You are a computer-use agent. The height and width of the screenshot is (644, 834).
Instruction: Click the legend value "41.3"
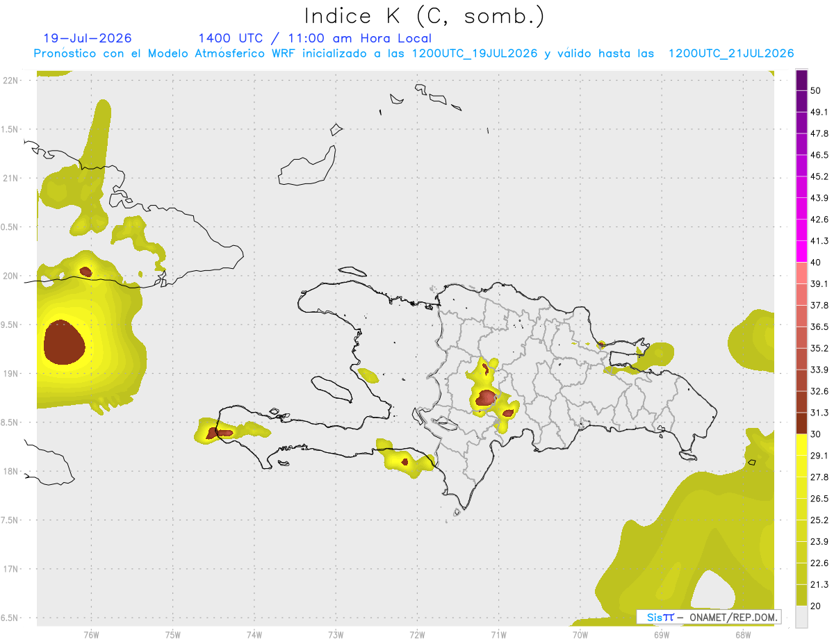point(819,241)
